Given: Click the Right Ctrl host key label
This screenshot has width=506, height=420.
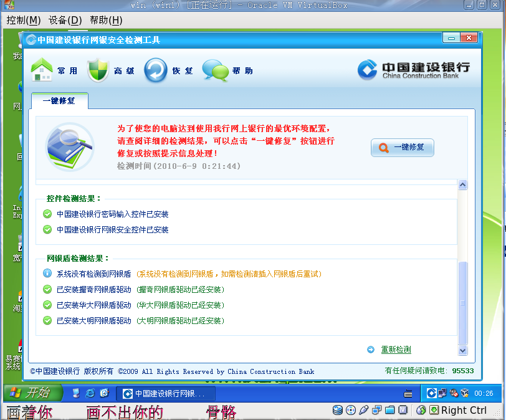Looking at the screenshot, I should 464,410.
